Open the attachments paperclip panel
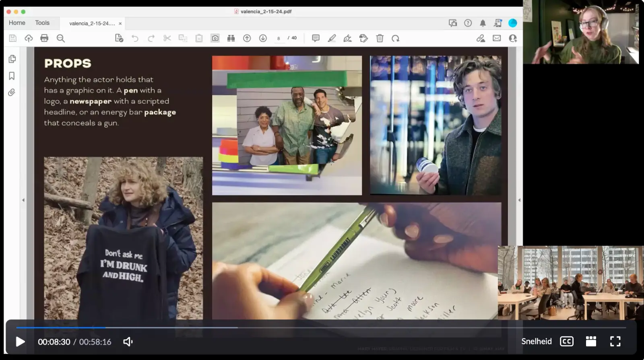Screen dimensions: 644x360 coord(12,93)
